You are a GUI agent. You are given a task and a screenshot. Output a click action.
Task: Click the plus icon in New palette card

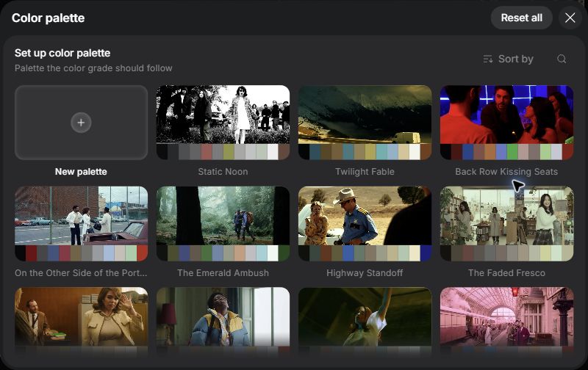click(81, 123)
